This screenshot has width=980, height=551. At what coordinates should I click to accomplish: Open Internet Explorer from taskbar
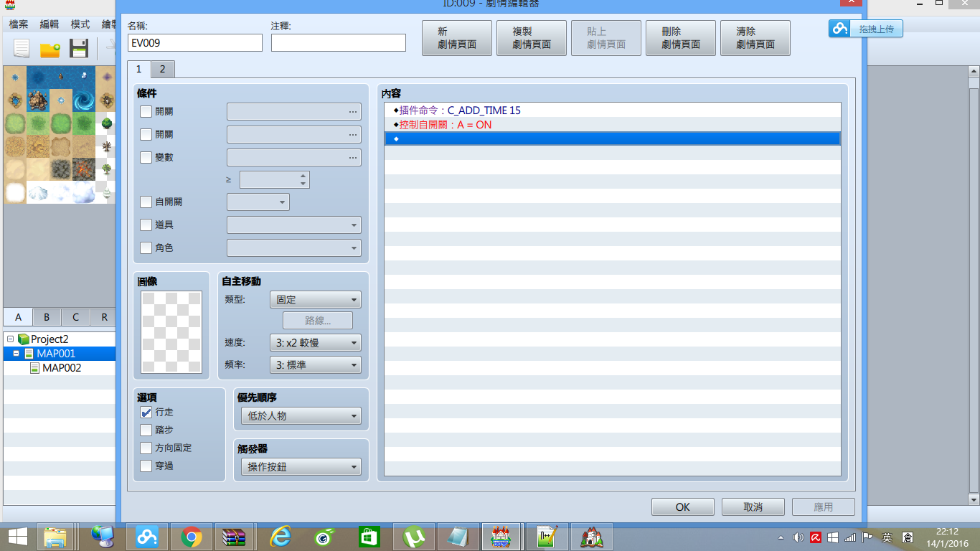[x=280, y=537]
